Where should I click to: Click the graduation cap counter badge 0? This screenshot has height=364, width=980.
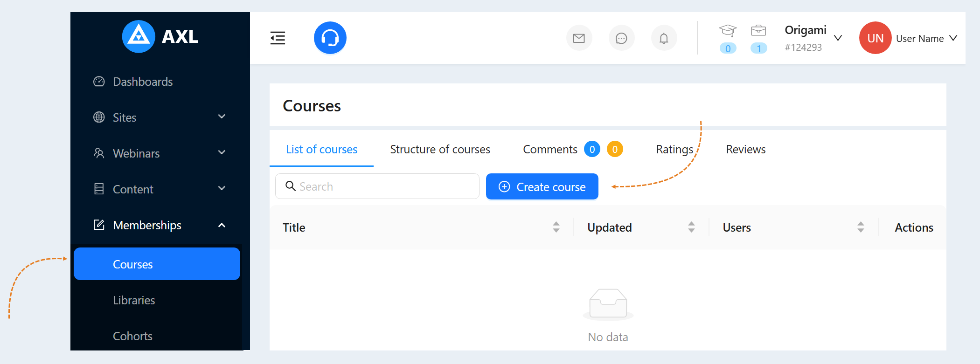click(728, 48)
